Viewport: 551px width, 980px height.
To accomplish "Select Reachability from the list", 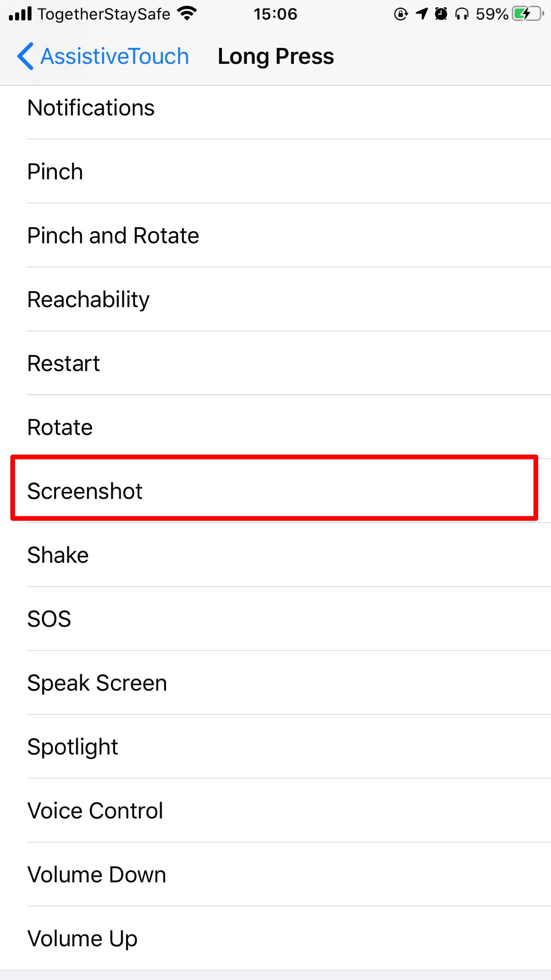I will [275, 299].
